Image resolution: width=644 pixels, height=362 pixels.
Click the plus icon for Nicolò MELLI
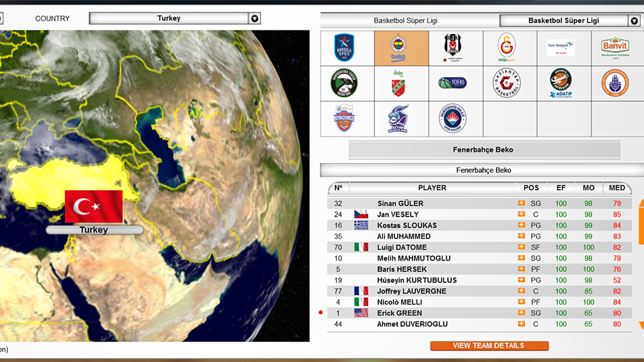pyautogui.click(x=521, y=302)
